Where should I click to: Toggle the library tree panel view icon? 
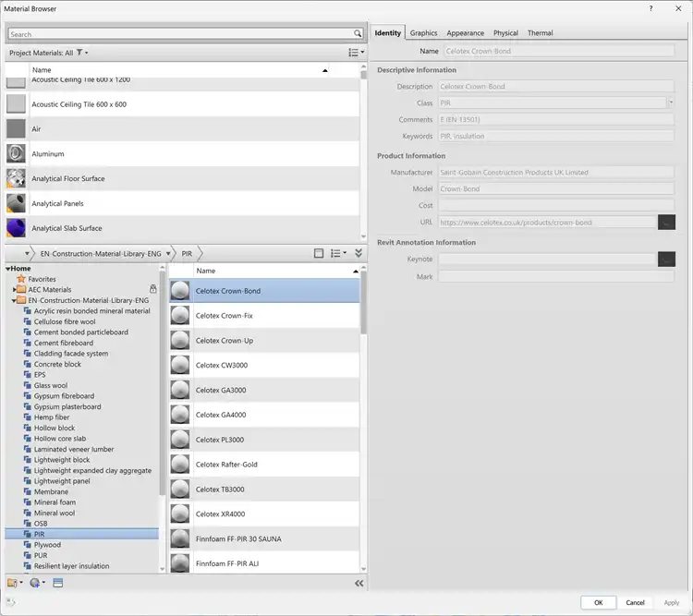319,253
